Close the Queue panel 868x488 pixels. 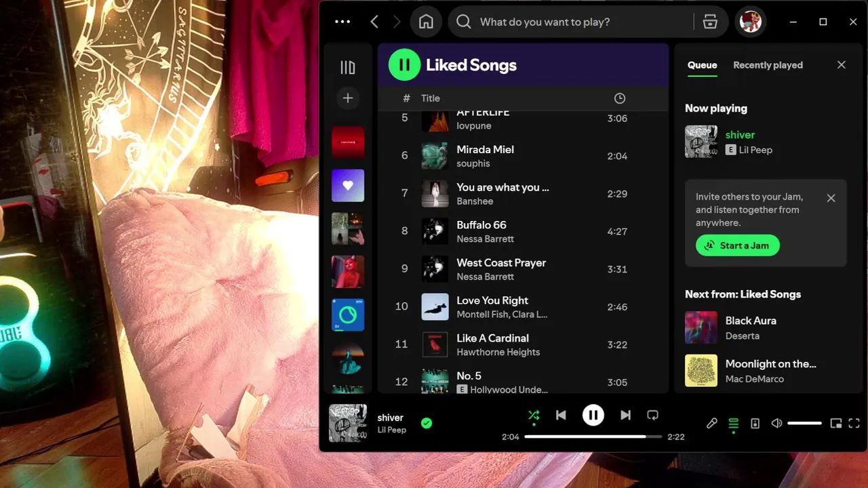pyautogui.click(x=842, y=65)
